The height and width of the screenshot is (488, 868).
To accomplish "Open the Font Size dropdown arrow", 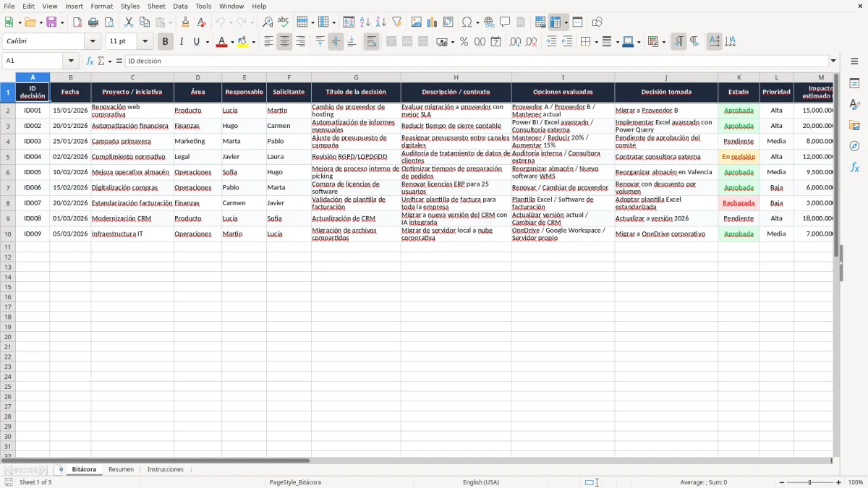I will click(x=145, y=42).
